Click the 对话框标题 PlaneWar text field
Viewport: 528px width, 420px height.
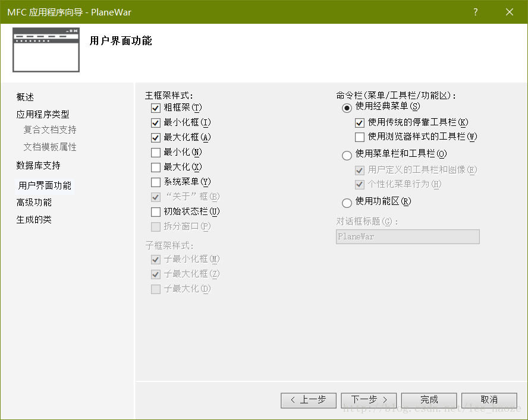pos(408,236)
